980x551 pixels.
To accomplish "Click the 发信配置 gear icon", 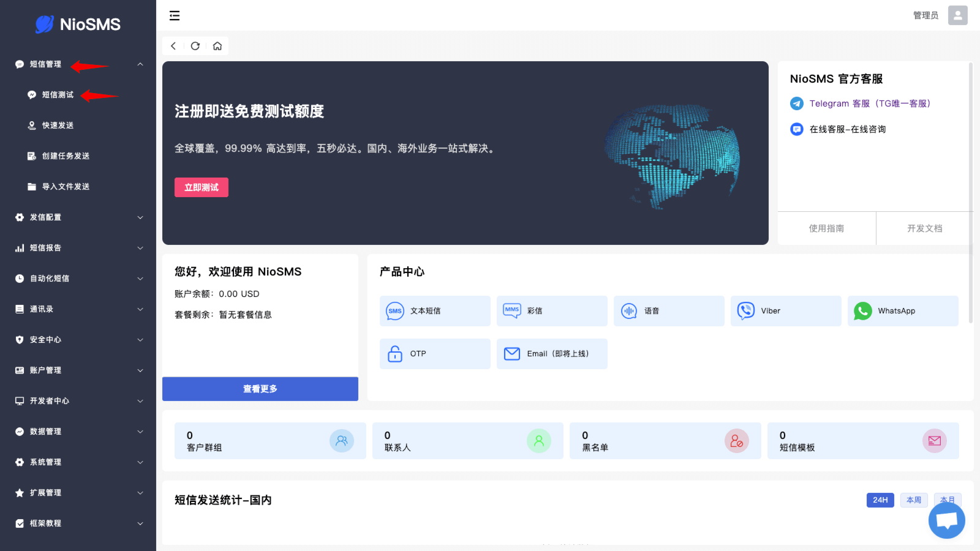I will click(20, 217).
